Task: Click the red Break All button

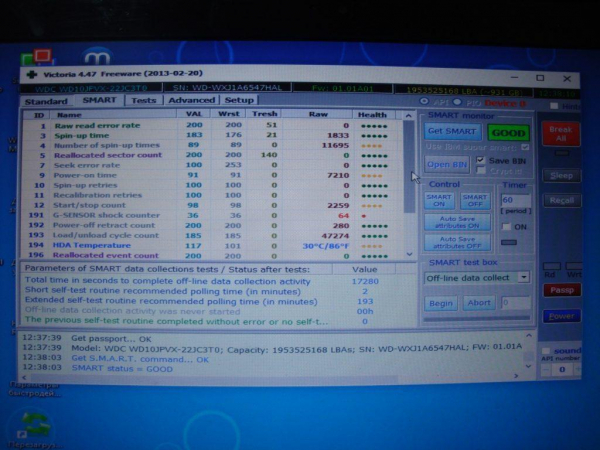Action: click(x=561, y=134)
